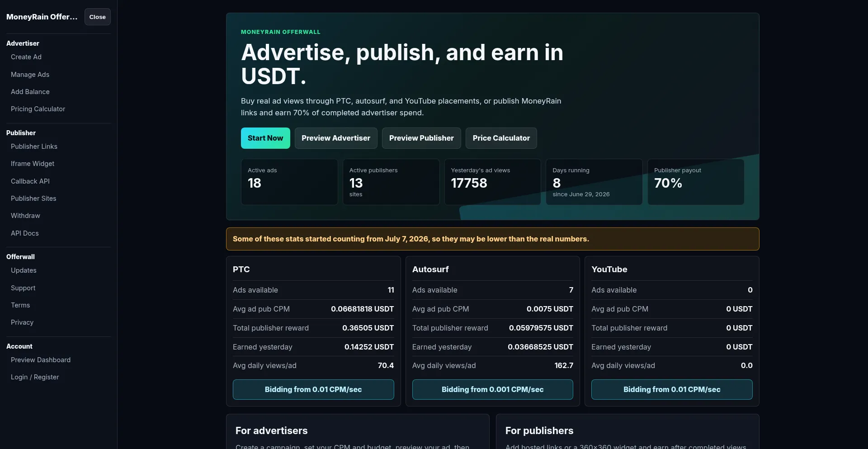Open the Create Ad page

[x=26, y=57]
